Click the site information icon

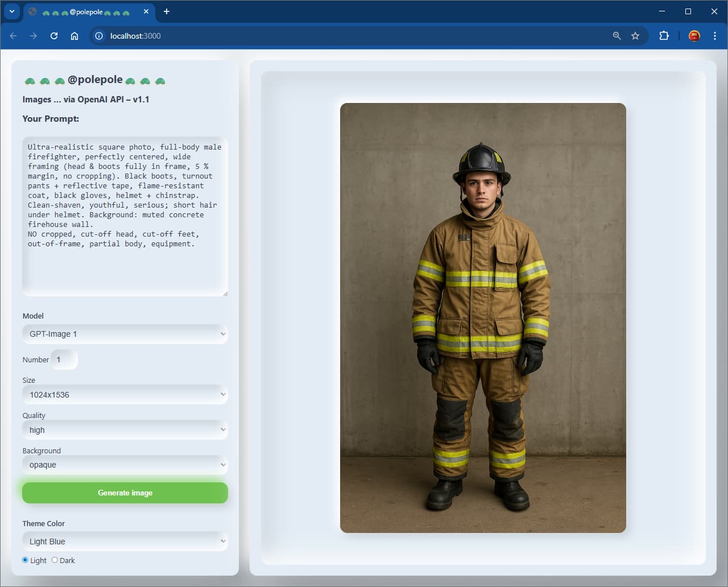99,36
